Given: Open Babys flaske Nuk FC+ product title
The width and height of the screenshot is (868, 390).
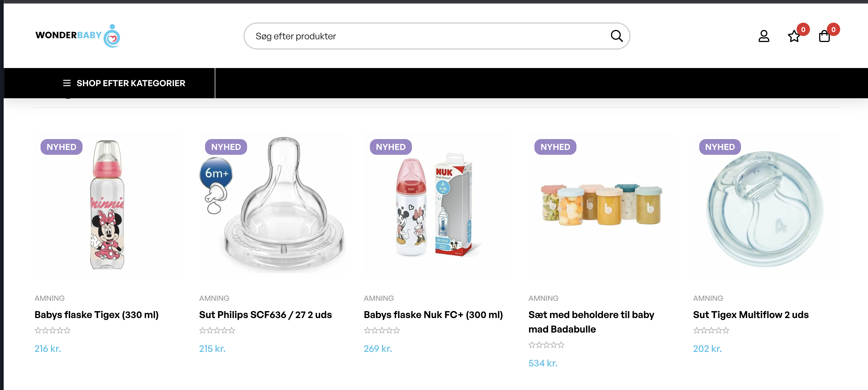Looking at the screenshot, I should click(x=433, y=314).
